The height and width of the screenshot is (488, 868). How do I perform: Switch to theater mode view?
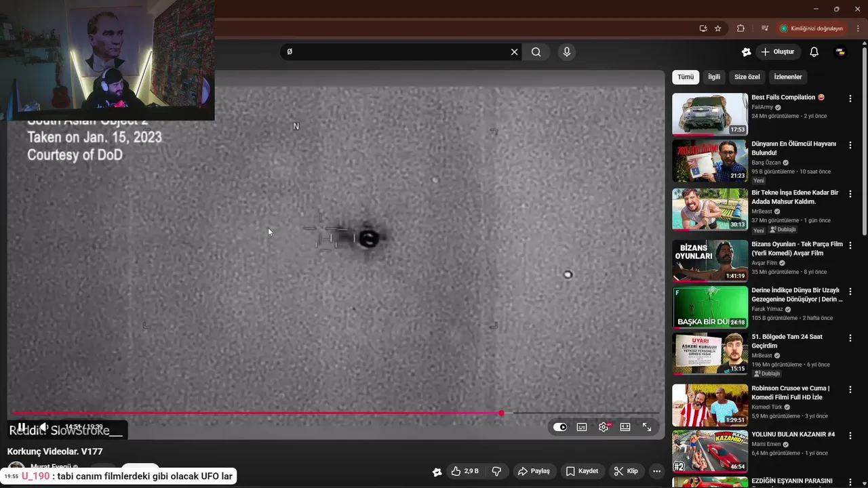coord(625,427)
